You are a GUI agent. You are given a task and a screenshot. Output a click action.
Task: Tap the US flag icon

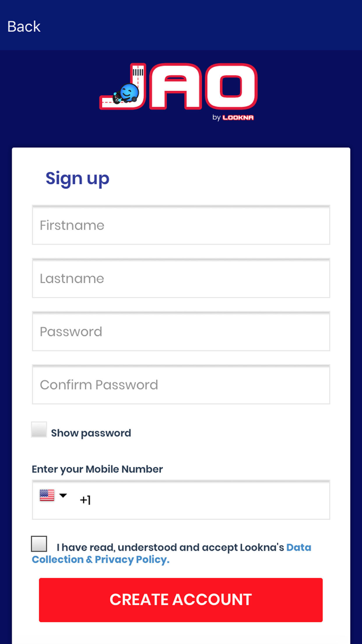pos(47,495)
